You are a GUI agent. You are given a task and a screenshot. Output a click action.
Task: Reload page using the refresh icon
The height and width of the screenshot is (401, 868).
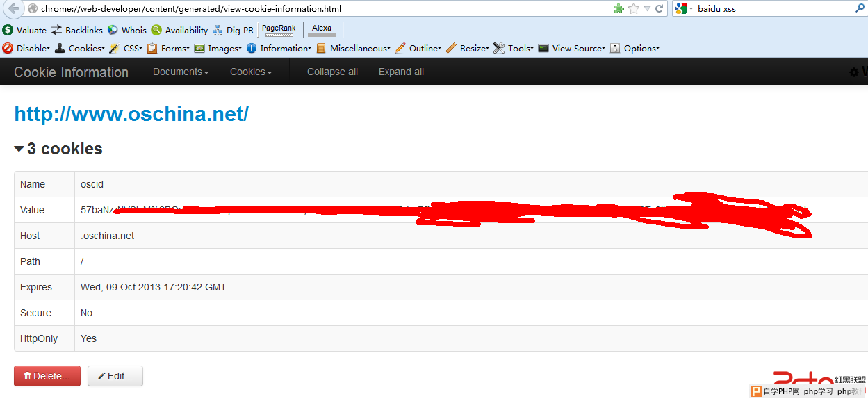point(660,9)
